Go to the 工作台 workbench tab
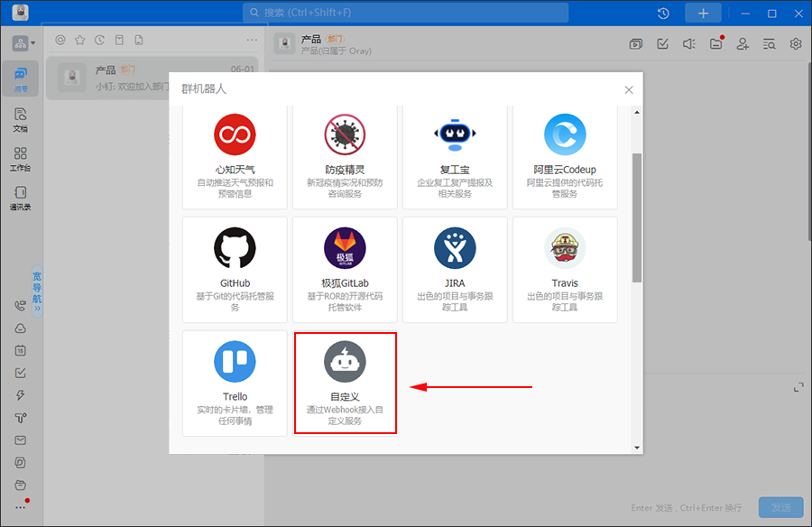 (x=20, y=159)
